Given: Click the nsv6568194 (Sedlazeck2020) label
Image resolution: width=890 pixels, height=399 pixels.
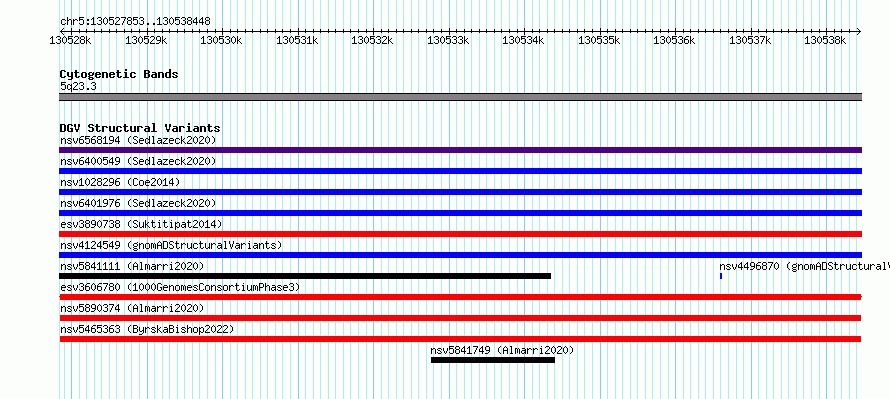Looking at the screenshot, I should (138, 140).
